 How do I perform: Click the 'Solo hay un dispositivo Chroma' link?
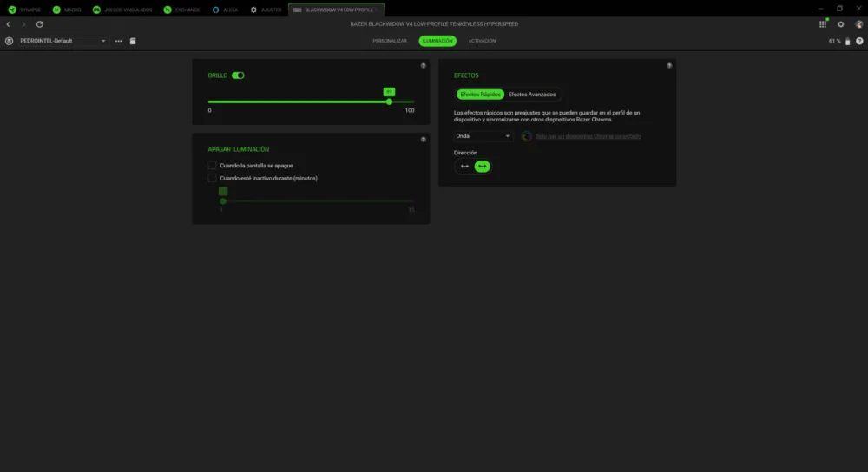tap(588, 136)
